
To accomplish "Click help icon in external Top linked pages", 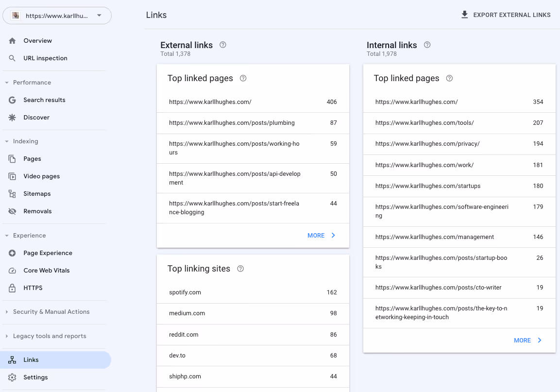I will (x=243, y=78).
